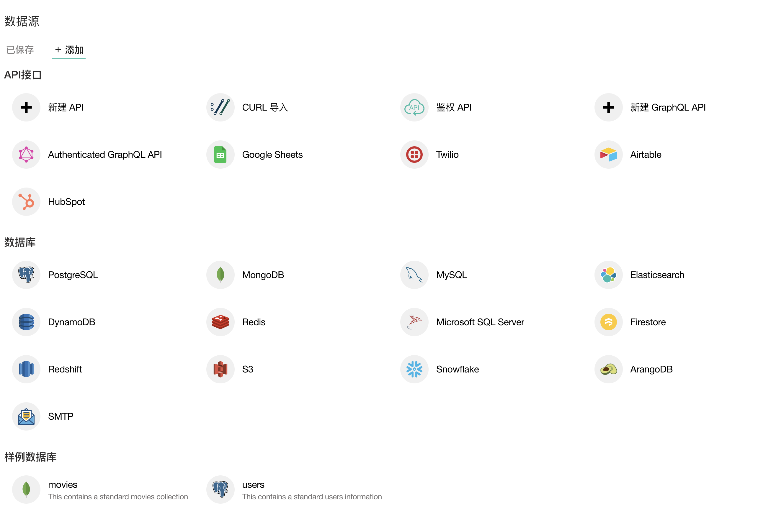The height and width of the screenshot is (532, 771).
Task: Choose the Google Sheets green icon
Action: [220, 154]
